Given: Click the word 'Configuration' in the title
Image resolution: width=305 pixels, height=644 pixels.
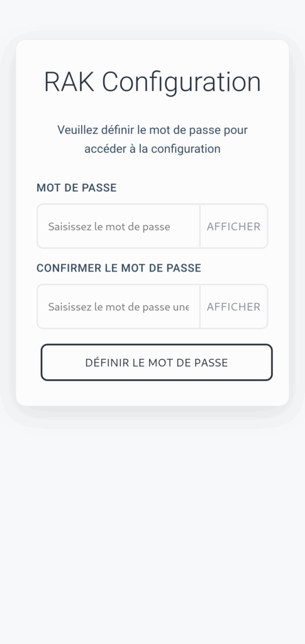Looking at the screenshot, I should [x=181, y=82].
